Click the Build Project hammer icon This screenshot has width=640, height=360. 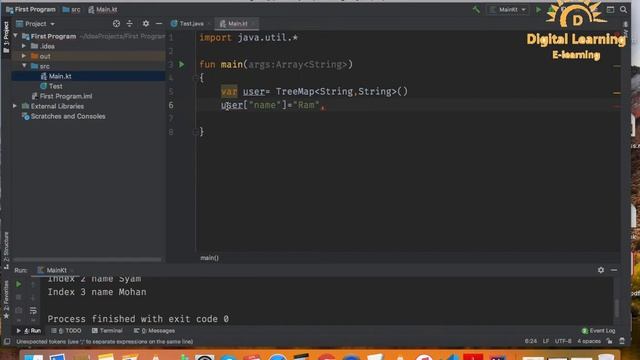click(x=476, y=9)
